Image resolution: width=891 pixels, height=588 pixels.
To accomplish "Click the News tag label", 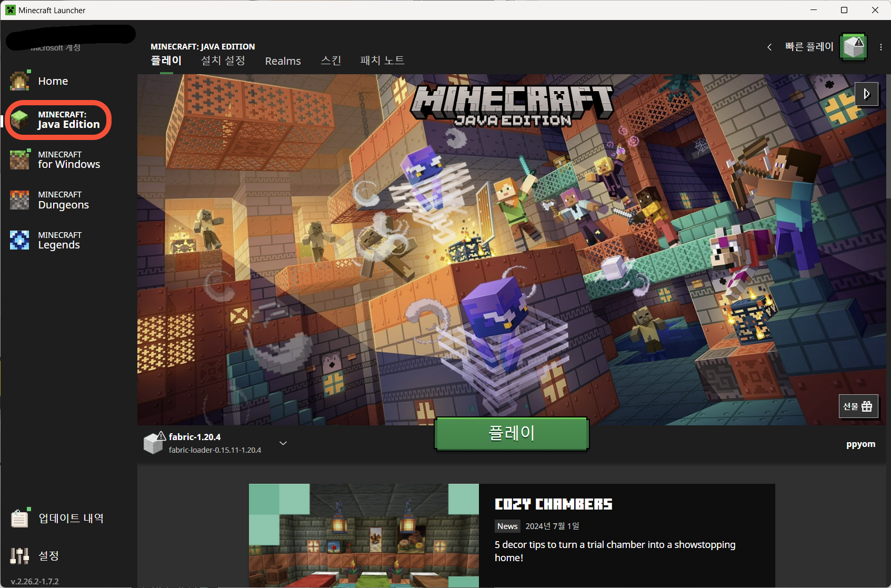I will click(507, 526).
